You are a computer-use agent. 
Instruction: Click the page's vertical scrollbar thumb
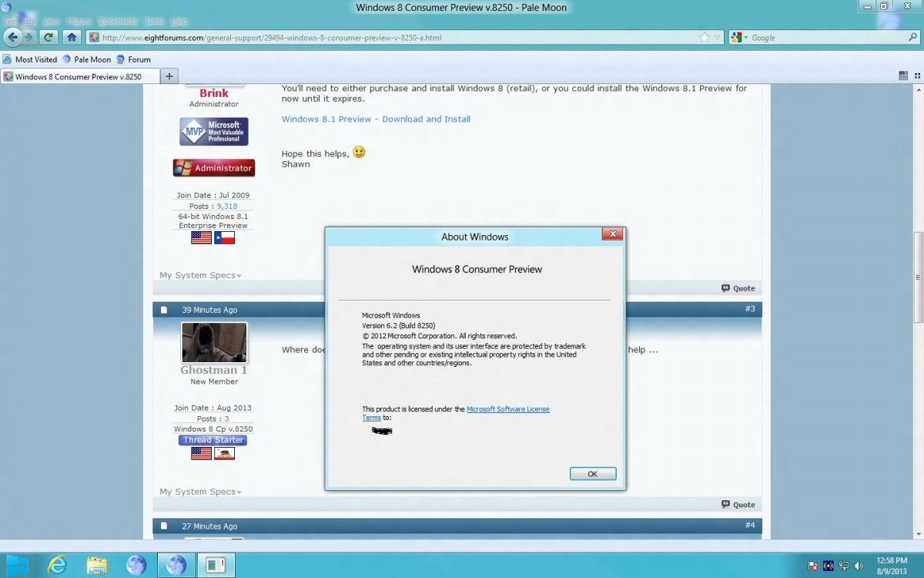(918, 277)
